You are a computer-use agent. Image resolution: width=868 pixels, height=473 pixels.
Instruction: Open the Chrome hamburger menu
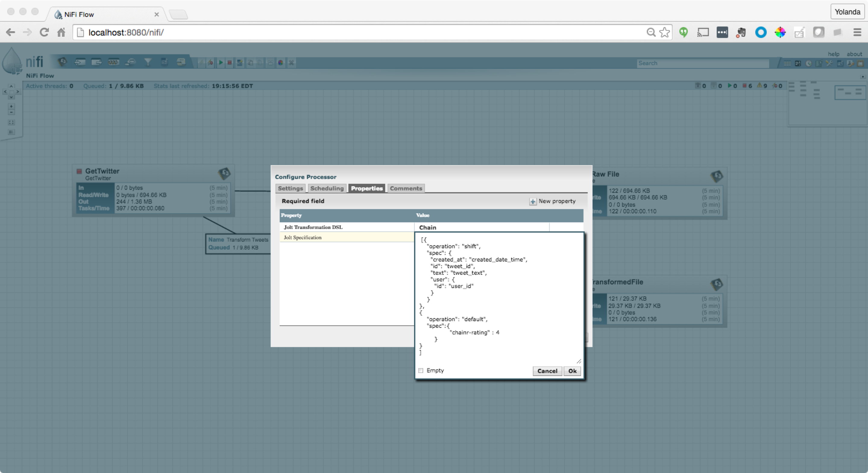click(x=857, y=32)
